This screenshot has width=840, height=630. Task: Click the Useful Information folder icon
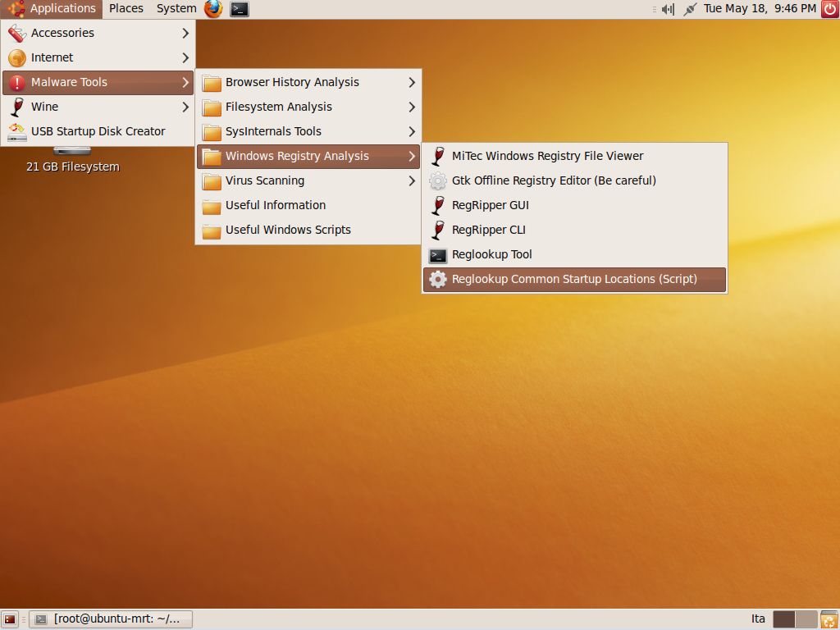(x=212, y=206)
